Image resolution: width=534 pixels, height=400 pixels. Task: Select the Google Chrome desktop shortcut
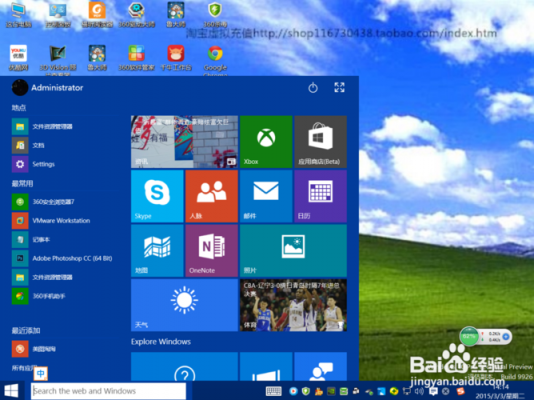[x=215, y=60]
